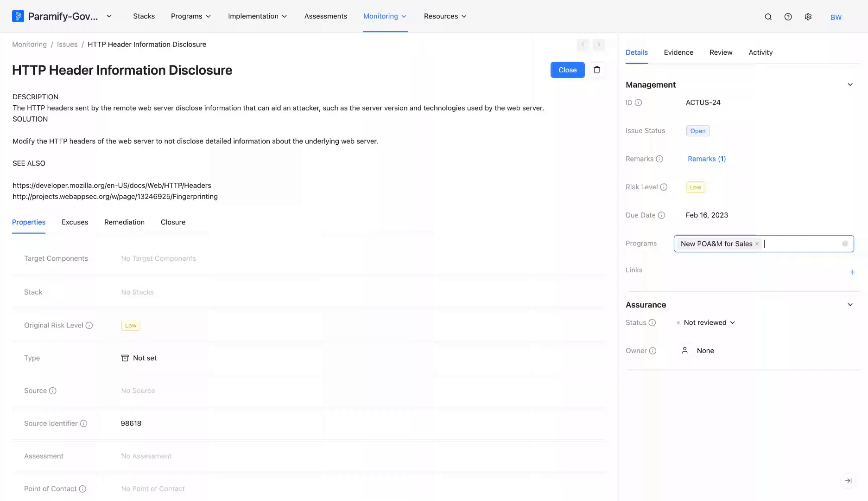Click the Paramify logo icon
The height and width of the screenshot is (501, 868).
18,16
